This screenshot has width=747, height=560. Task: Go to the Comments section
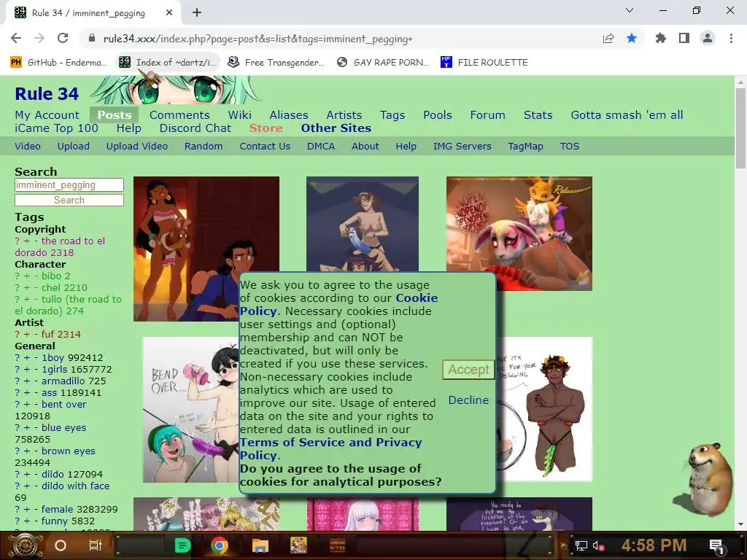[x=179, y=115]
